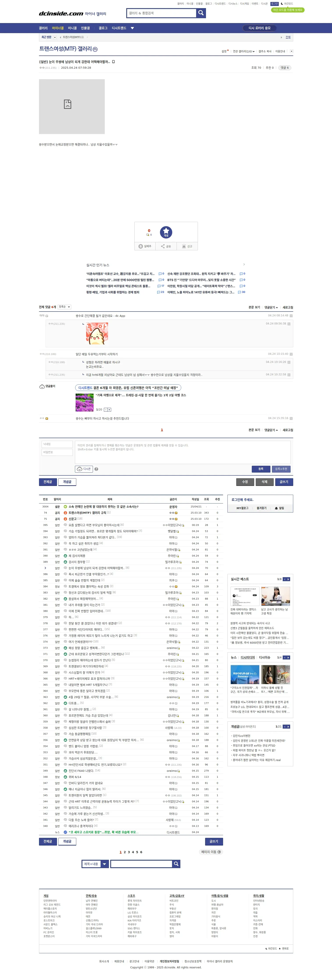332x980 pixels.
Task: Expand the 연관 갤러리(2/0) dropdown
Action: tap(243, 51)
